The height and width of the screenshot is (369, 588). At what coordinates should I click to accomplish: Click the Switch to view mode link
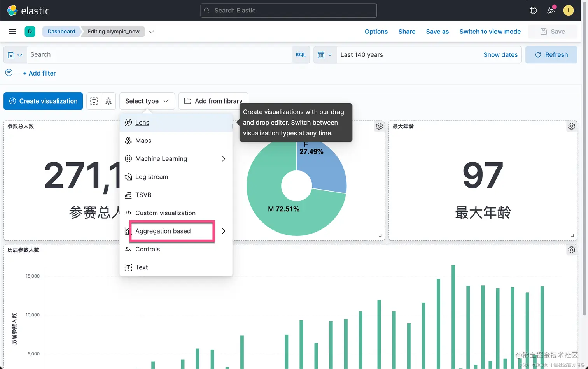490,32
